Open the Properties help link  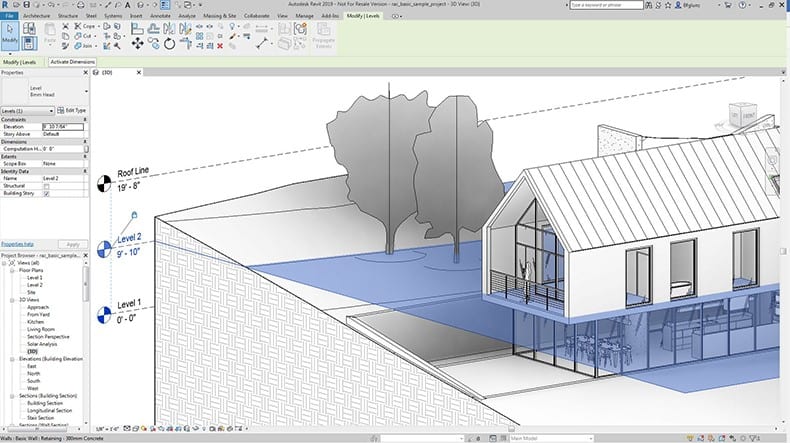point(17,244)
